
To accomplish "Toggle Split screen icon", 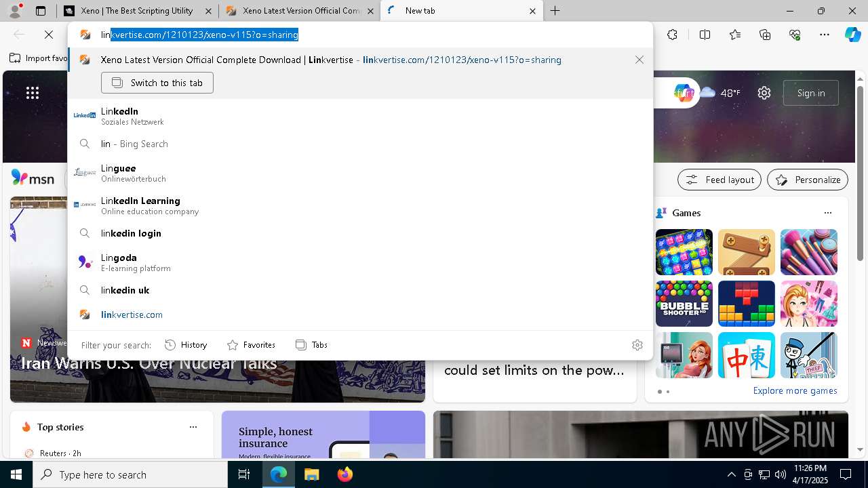I will 705,35.
